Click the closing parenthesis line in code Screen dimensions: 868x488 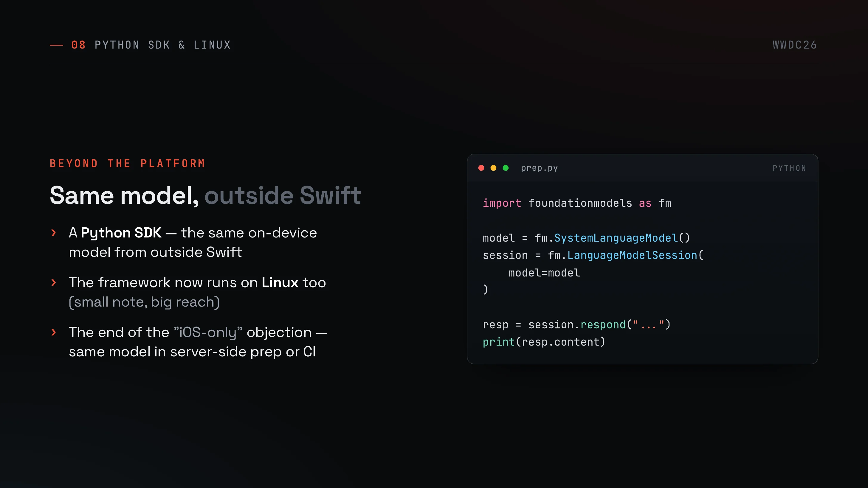(485, 289)
